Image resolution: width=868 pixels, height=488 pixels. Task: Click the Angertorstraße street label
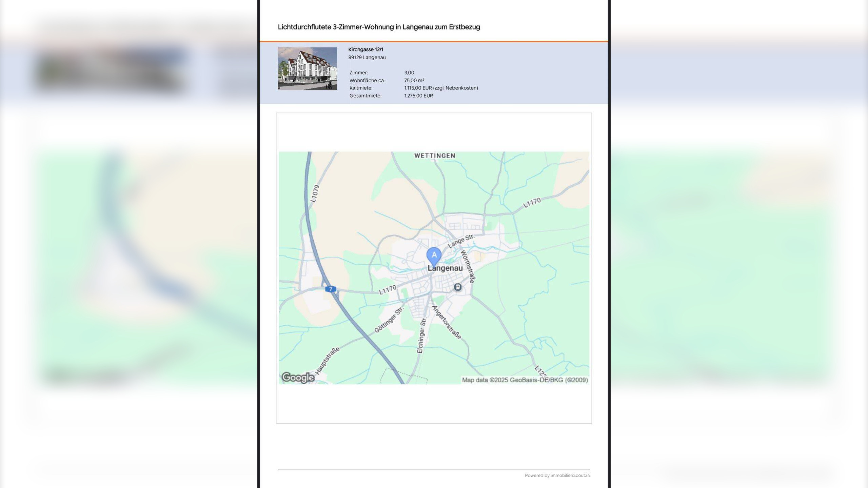click(447, 322)
